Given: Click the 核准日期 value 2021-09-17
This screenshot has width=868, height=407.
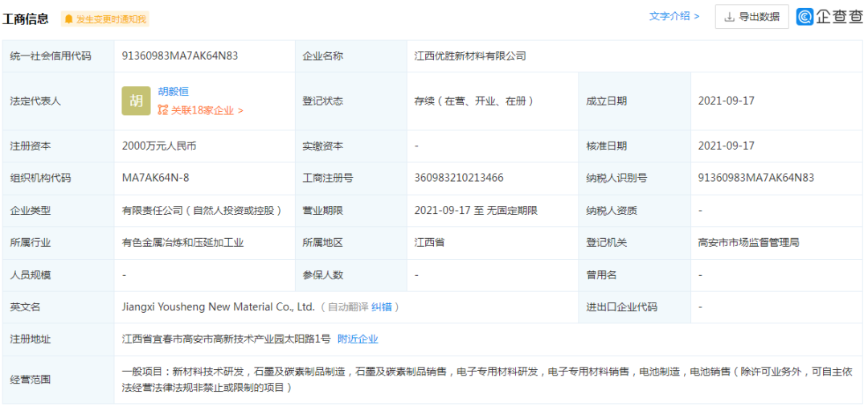Looking at the screenshot, I should 727,146.
